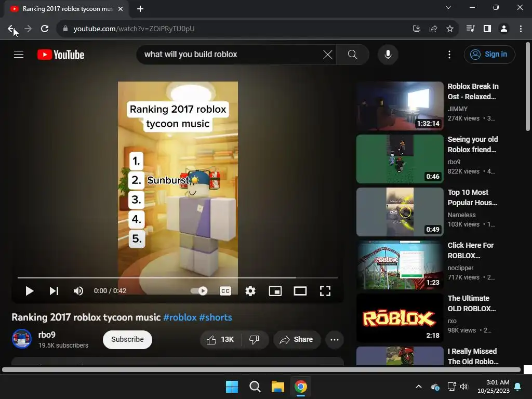Start voice search with microphone
Image resolution: width=532 pixels, height=399 pixels.
pos(388,54)
